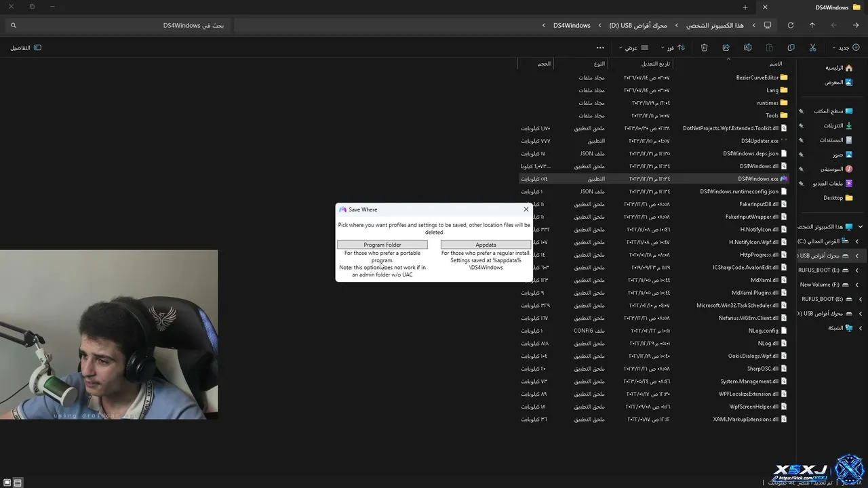868x488 pixels.
Task: Sort by Type (النوع) column header
Action: pyautogui.click(x=599, y=64)
